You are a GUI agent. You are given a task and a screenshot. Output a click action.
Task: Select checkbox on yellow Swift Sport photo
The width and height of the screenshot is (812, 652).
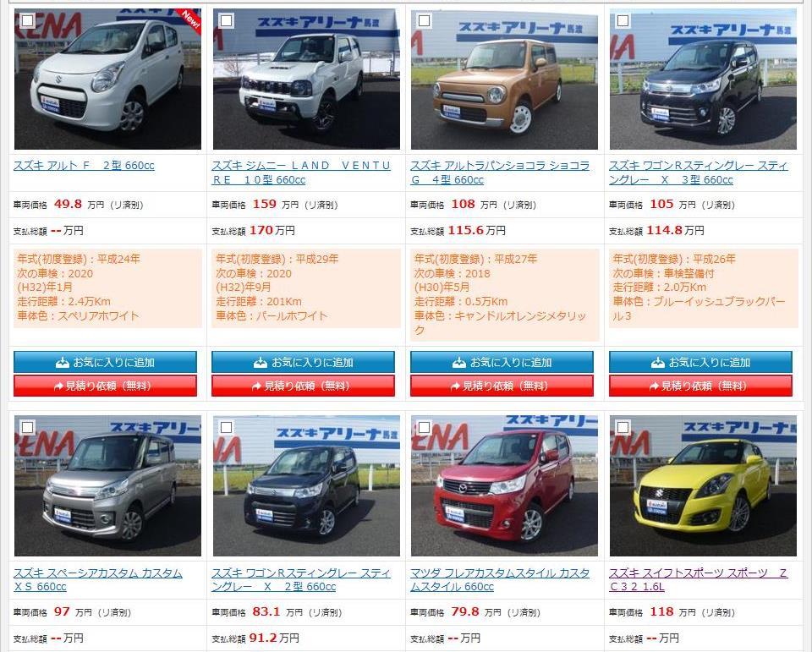(x=623, y=427)
